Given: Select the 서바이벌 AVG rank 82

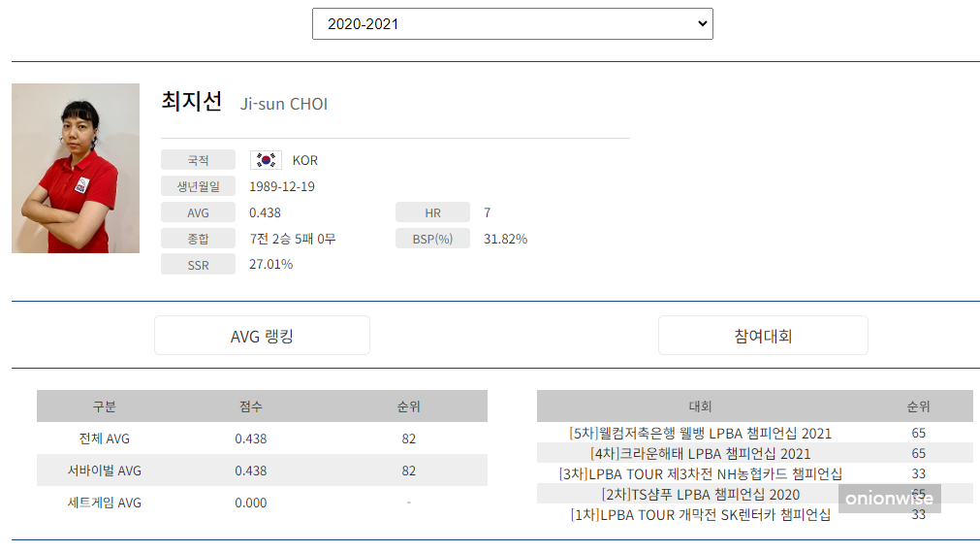Looking at the screenshot, I should click(409, 471).
